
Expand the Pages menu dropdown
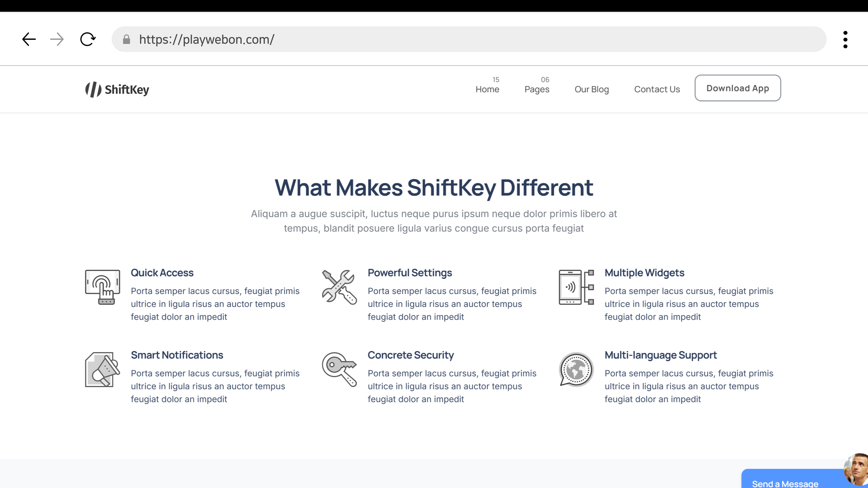pos(537,89)
